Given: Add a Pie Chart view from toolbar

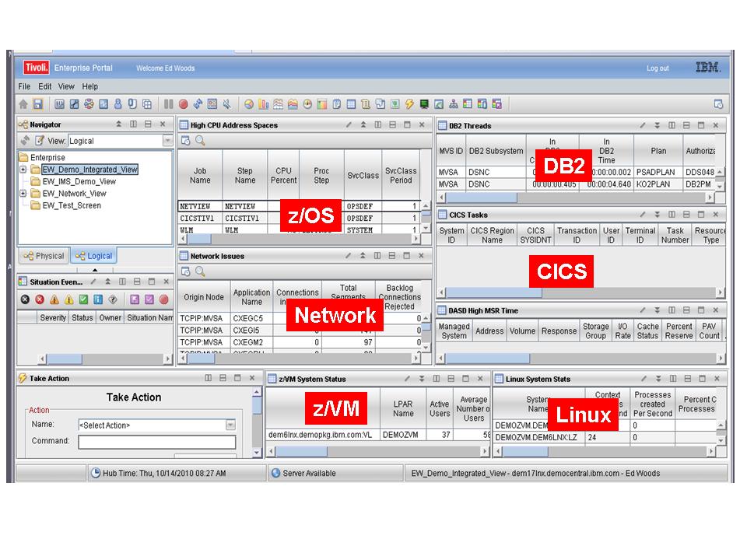Looking at the screenshot, I should pyautogui.click(x=249, y=103).
